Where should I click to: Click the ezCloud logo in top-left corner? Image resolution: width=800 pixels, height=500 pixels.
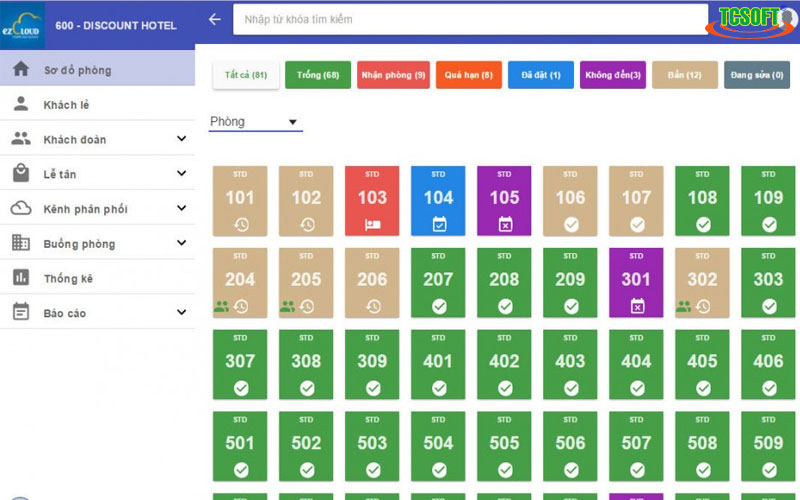[22, 24]
